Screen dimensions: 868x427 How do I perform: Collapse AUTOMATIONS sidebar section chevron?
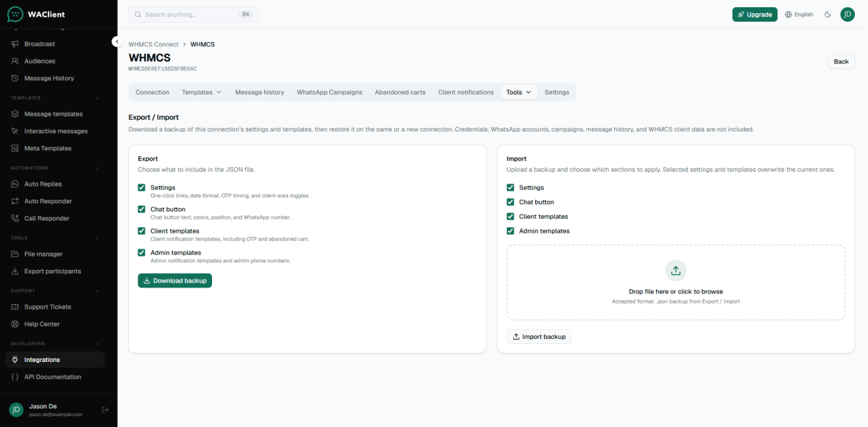point(97,168)
